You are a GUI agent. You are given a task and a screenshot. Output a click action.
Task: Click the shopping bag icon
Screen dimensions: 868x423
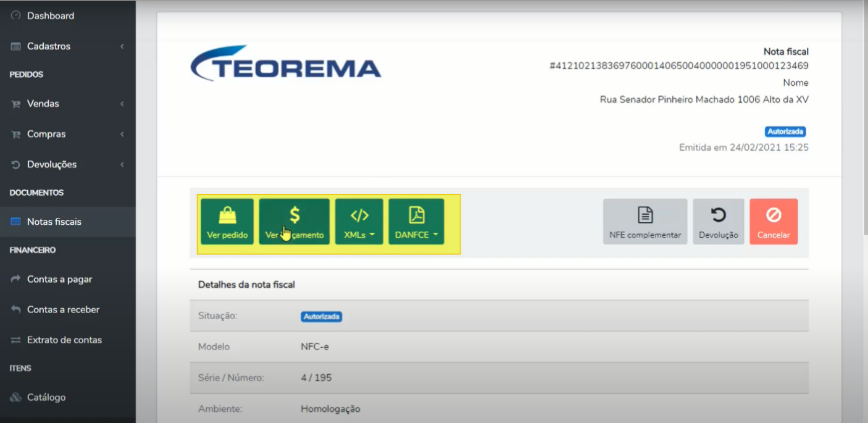click(227, 214)
